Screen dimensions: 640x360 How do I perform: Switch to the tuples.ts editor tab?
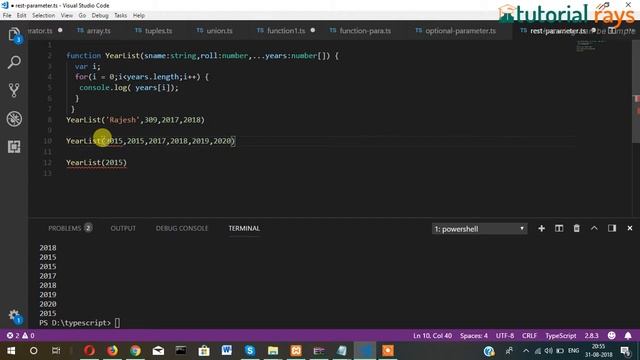click(x=153, y=31)
